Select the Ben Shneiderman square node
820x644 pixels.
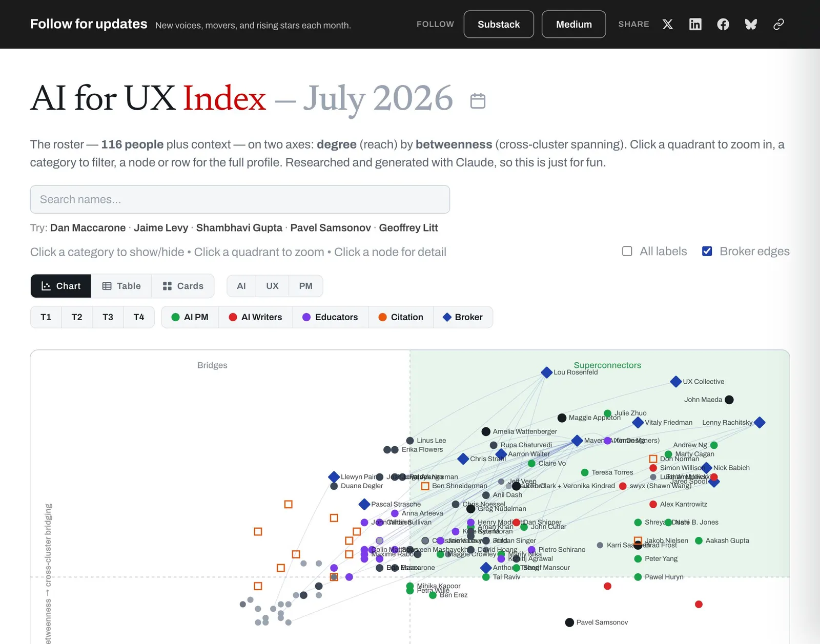click(x=425, y=486)
